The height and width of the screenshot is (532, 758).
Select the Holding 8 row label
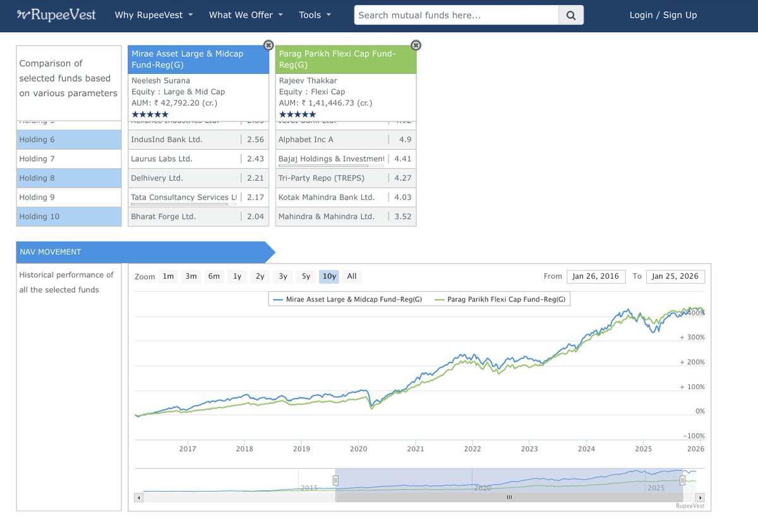tap(69, 178)
